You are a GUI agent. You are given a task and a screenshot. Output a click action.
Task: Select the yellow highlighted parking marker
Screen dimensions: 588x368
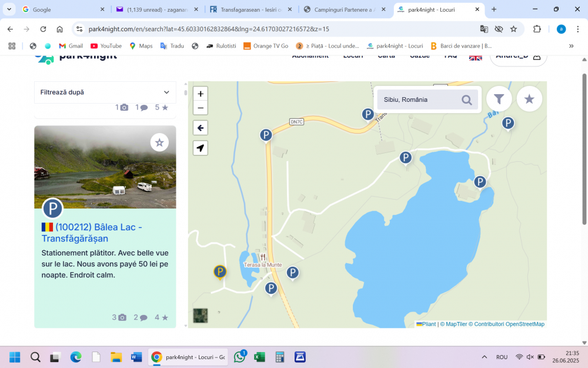point(220,271)
